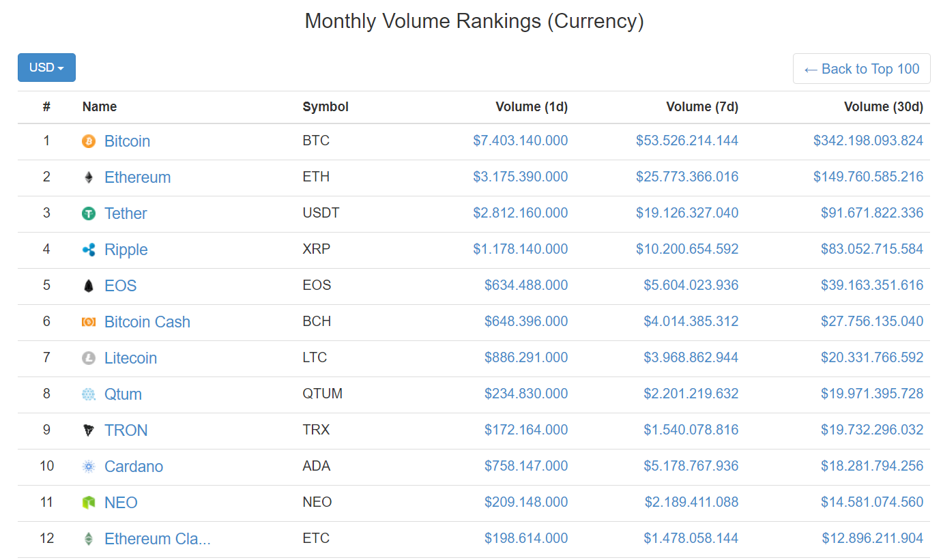Open the Tether name link
Viewport: 941px width, 560px height.
tap(126, 213)
